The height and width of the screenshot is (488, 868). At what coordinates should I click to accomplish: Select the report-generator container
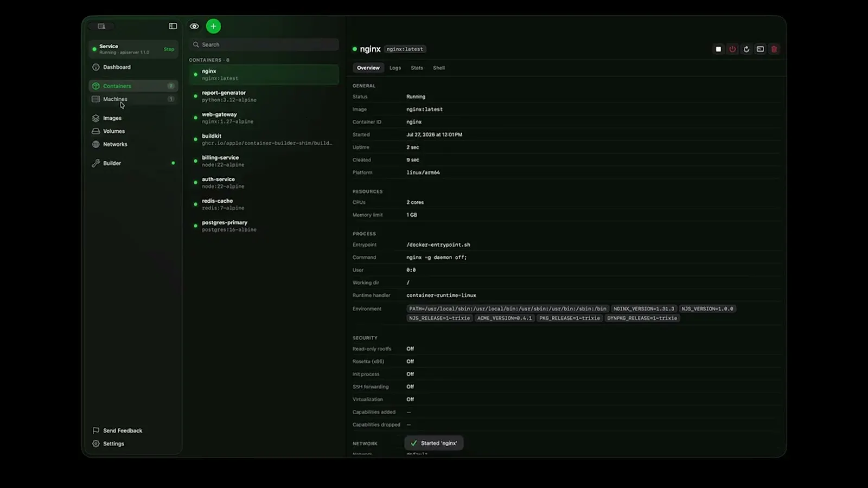[x=264, y=96]
